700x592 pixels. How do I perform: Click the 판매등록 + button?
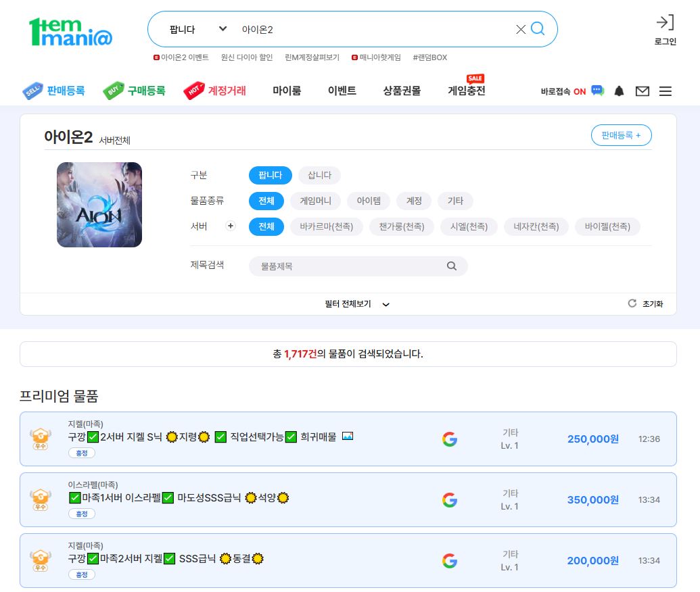621,135
